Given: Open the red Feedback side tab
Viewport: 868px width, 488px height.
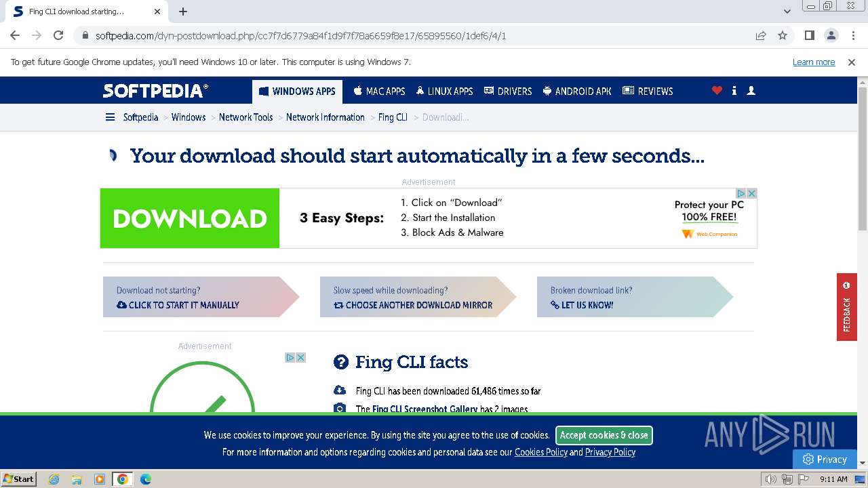Looking at the screenshot, I should pyautogui.click(x=846, y=307).
